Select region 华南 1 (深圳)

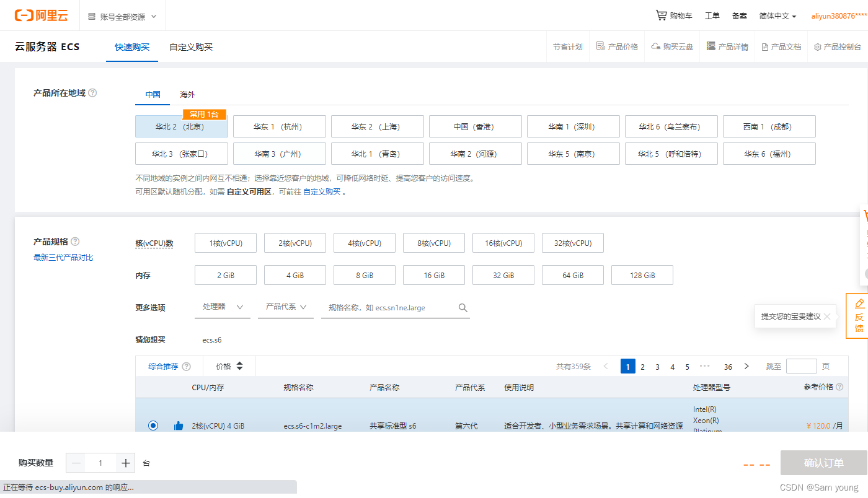[573, 126]
